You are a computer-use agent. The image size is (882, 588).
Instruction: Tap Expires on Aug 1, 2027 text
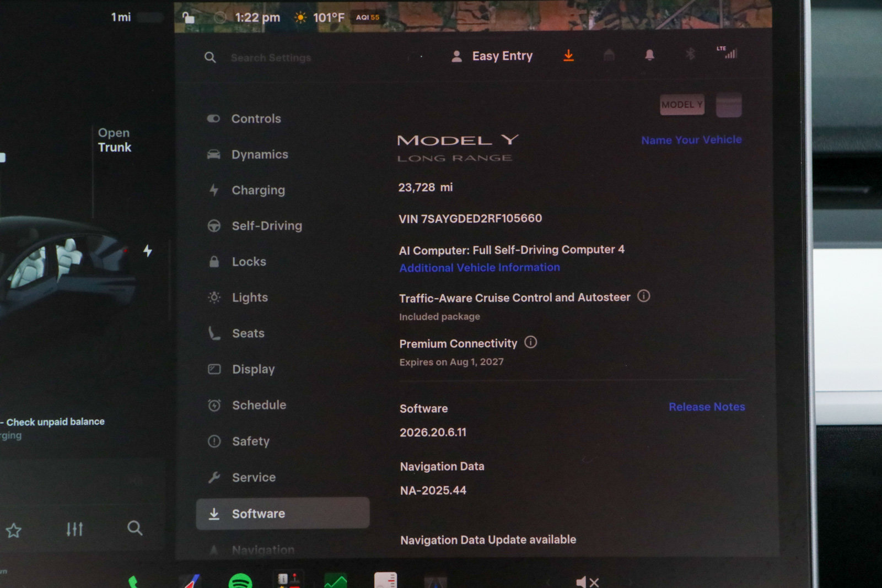pyautogui.click(x=451, y=362)
